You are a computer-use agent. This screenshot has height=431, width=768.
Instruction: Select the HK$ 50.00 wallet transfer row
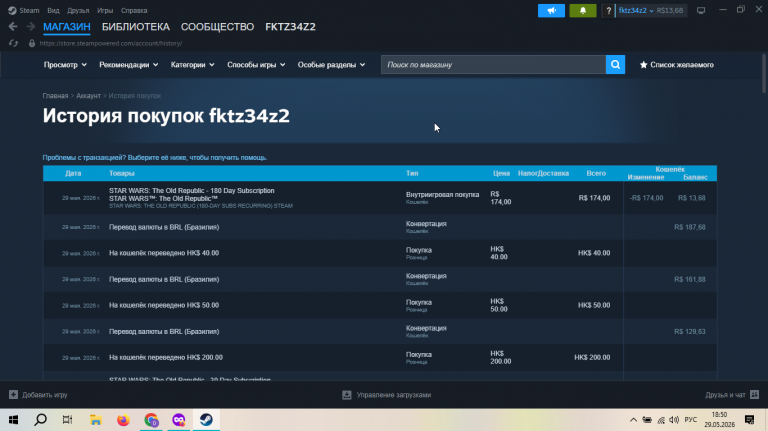pyautogui.click(x=380, y=305)
